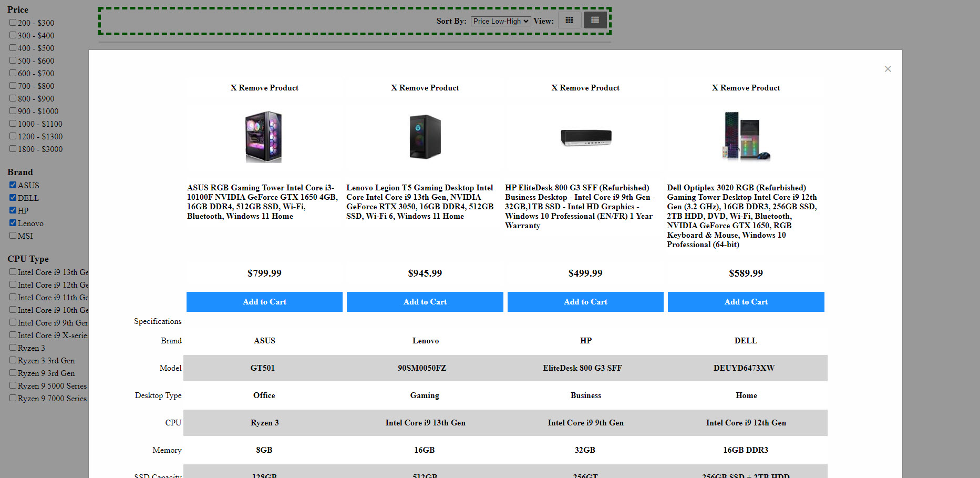Image resolution: width=980 pixels, height=478 pixels.
Task: Add the HP EliteDesk to cart
Action: pyautogui.click(x=585, y=302)
